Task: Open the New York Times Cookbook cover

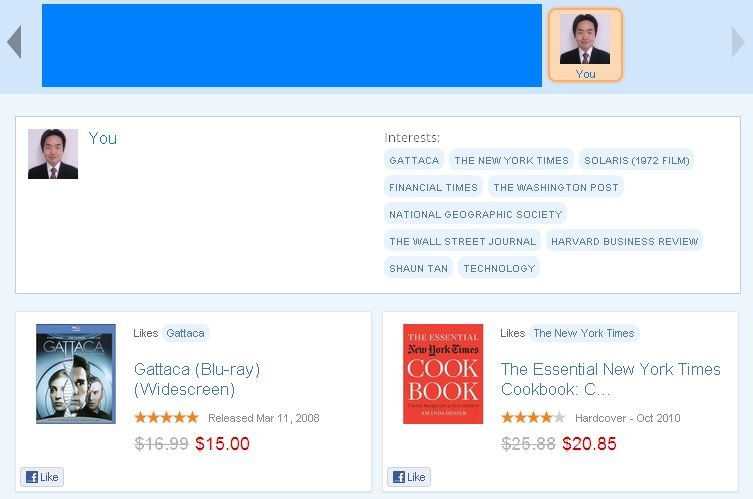Action: (x=443, y=374)
